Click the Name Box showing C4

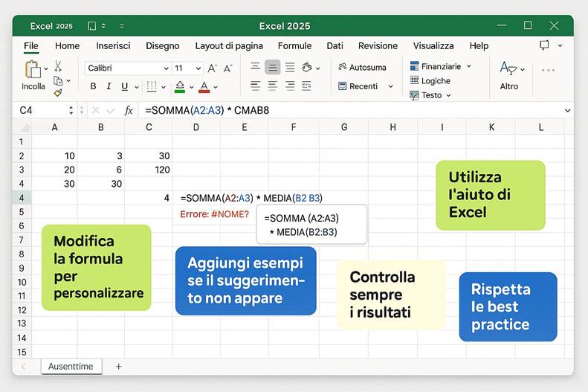click(42, 110)
